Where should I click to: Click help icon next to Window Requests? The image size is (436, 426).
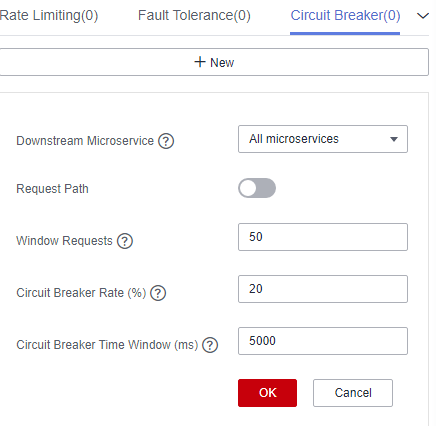pos(125,241)
